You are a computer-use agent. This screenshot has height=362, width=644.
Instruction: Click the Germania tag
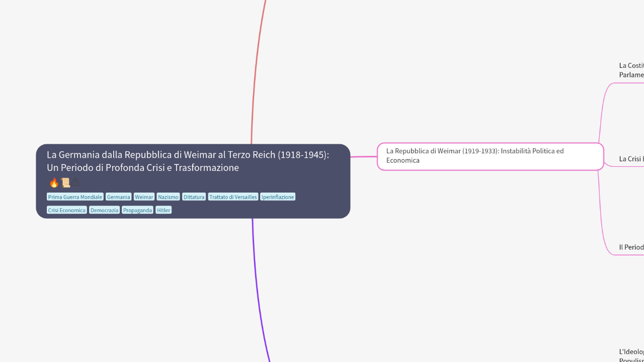click(x=118, y=197)
